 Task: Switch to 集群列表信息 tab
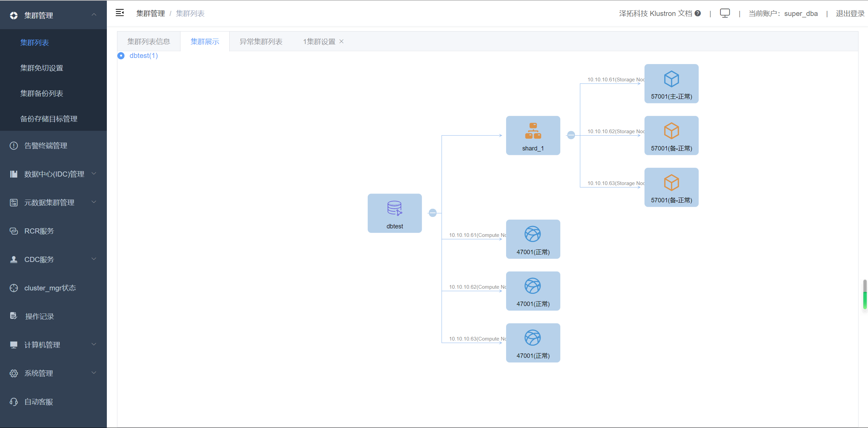pyautogui.click(x=149, y=41)
